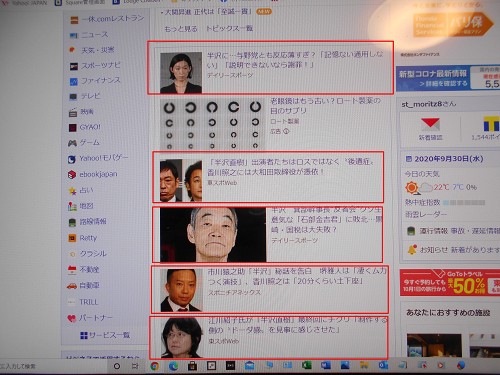This screenshot has width=500, height=375.
Task: Open the ebookjapan icon in sidebar
Action: pyautogui.click(x=72, y=174)
